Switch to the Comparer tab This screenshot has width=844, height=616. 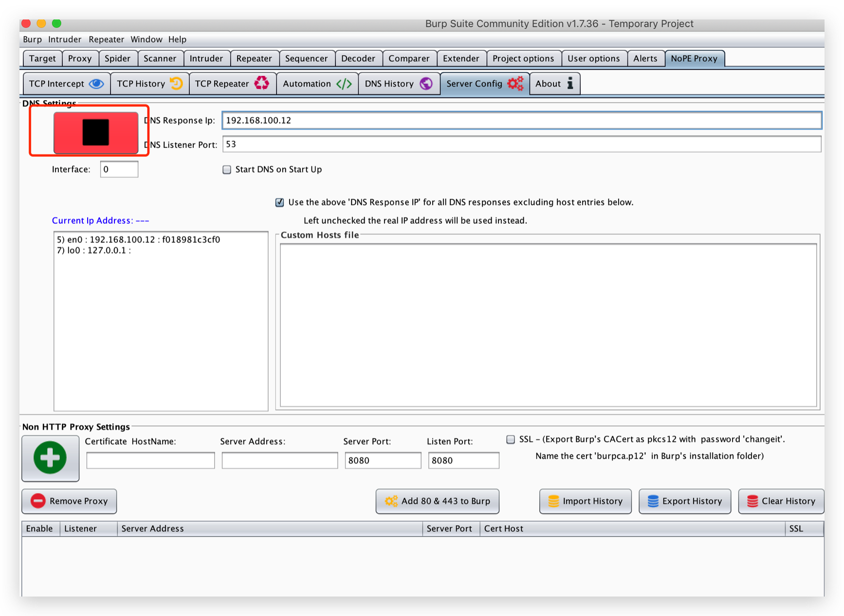click(409, 58)
